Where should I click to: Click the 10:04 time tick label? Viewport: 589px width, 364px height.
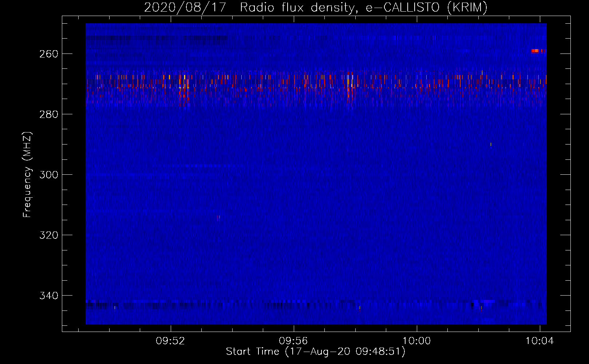tap(539, 341)
